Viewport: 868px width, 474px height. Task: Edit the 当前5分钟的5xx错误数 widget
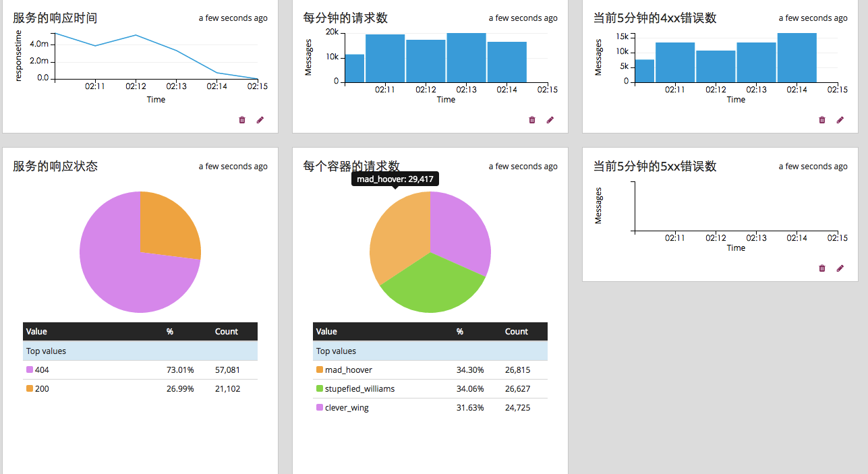click(840, 268)
